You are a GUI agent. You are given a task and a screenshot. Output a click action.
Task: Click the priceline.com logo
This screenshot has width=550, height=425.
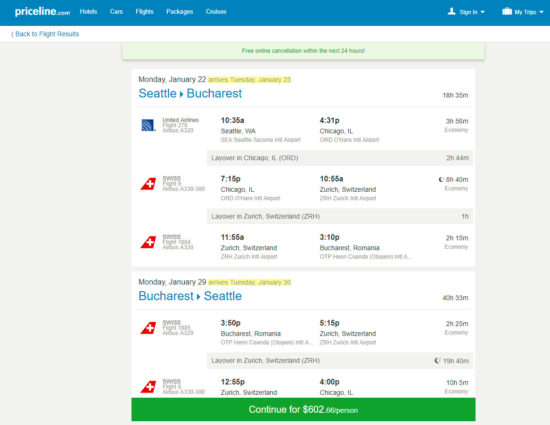(42, 12)
